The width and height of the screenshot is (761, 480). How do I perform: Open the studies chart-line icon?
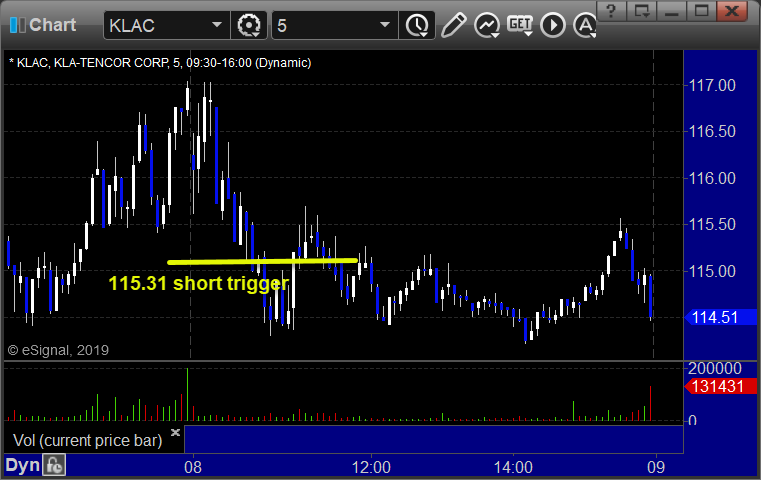pos(487,25)
